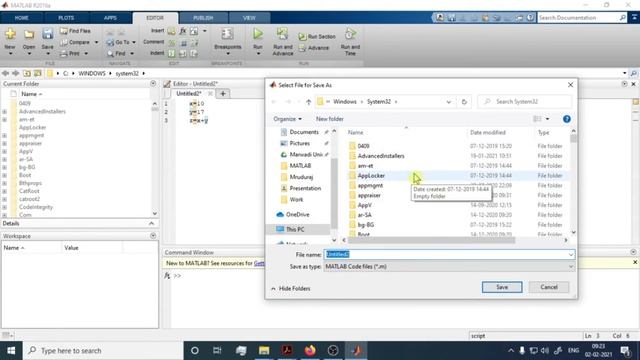Open the previous locations dropdown in the dialog address bar
Viewport: 640px width, 360px height.
[x=449, y=102]
